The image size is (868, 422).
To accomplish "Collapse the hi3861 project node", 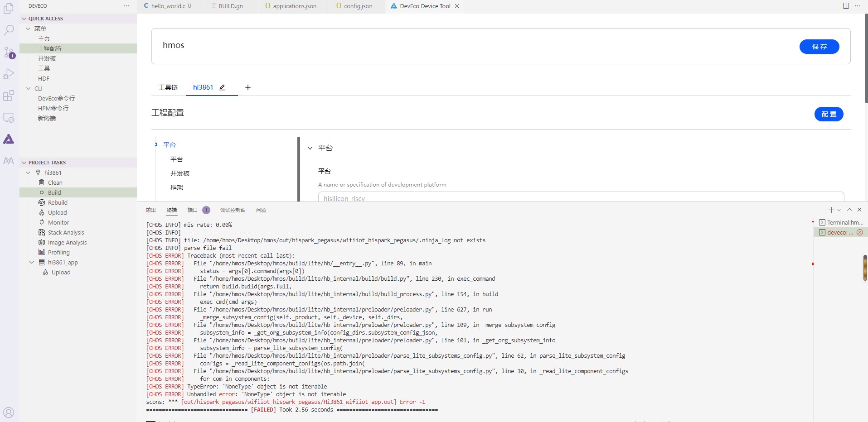I will pyautogui.click(x=28, y=173).
